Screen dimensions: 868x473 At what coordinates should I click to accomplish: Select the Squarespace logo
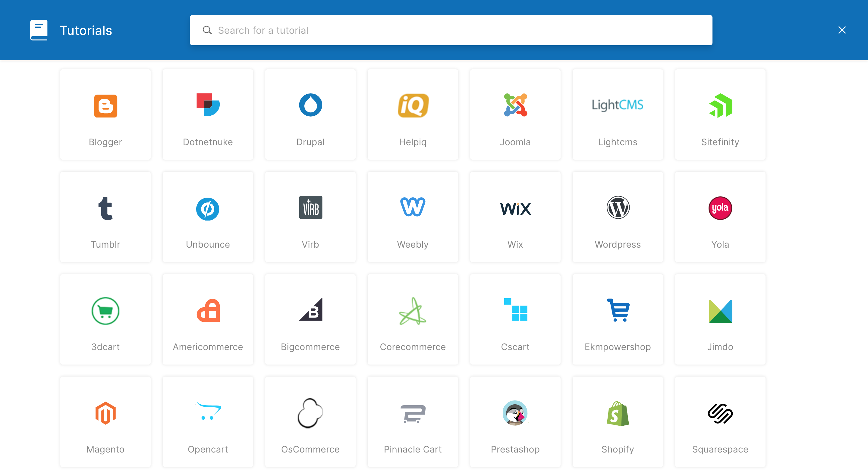coord(720,413)
